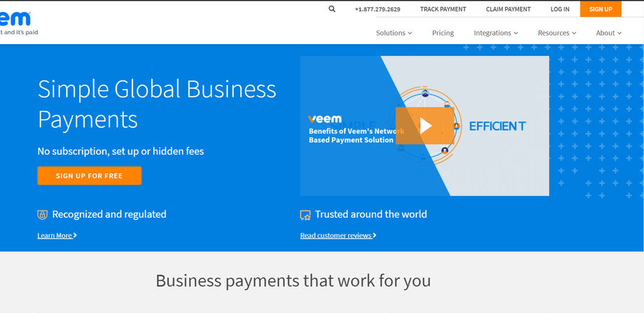The height and width of the screenshot is (313, 644).
Task: Open Claim Payment link
Action: 508,9
